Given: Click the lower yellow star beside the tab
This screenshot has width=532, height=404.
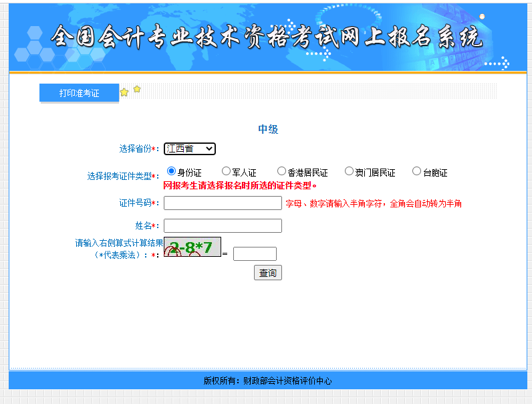Looking at the screenshot, I should pos(124,93).
